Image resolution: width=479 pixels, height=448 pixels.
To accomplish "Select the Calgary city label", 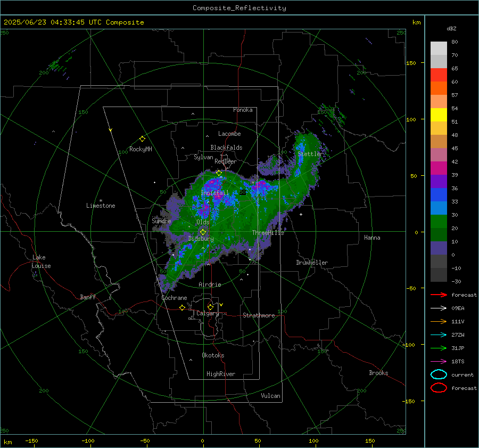I will (208, 313).
